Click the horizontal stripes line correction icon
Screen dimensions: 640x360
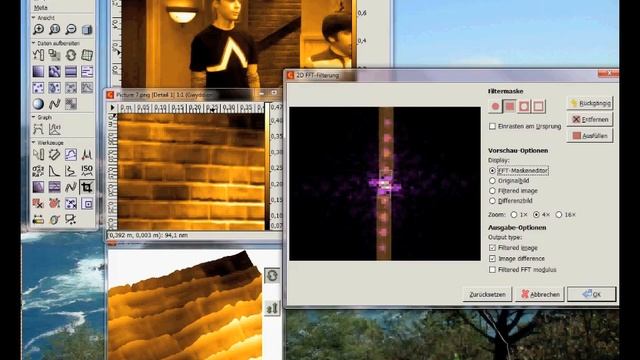tap(71, 71)
